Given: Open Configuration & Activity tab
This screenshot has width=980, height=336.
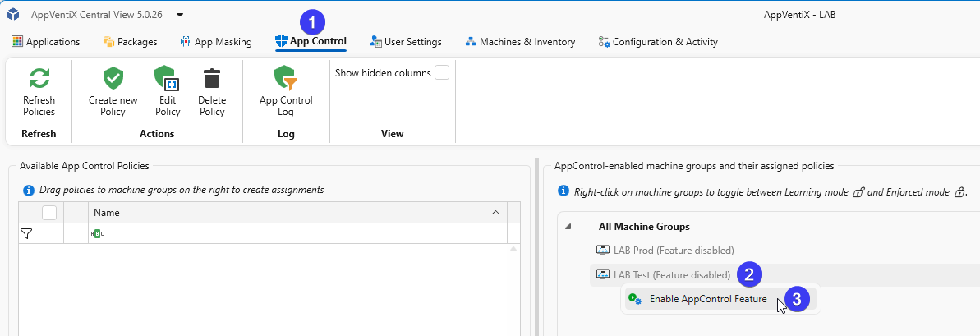Looking at the screenshot, I should click(657, 42).
